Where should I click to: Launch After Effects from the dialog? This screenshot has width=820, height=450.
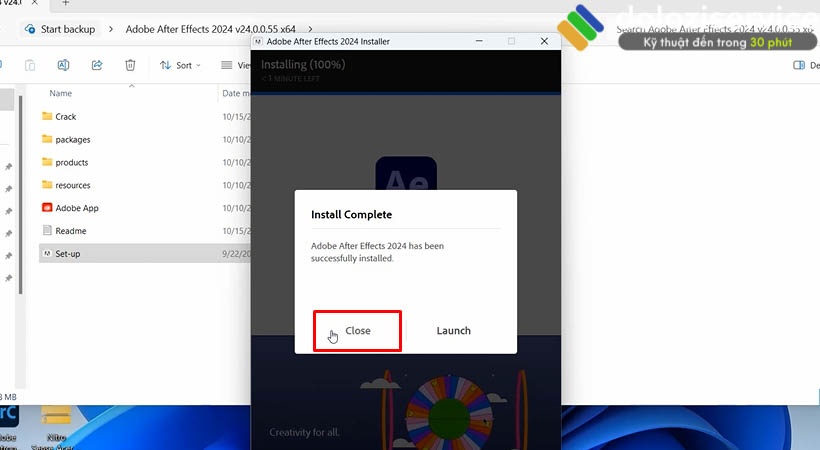pyautogui.click(x=453, y=331)
